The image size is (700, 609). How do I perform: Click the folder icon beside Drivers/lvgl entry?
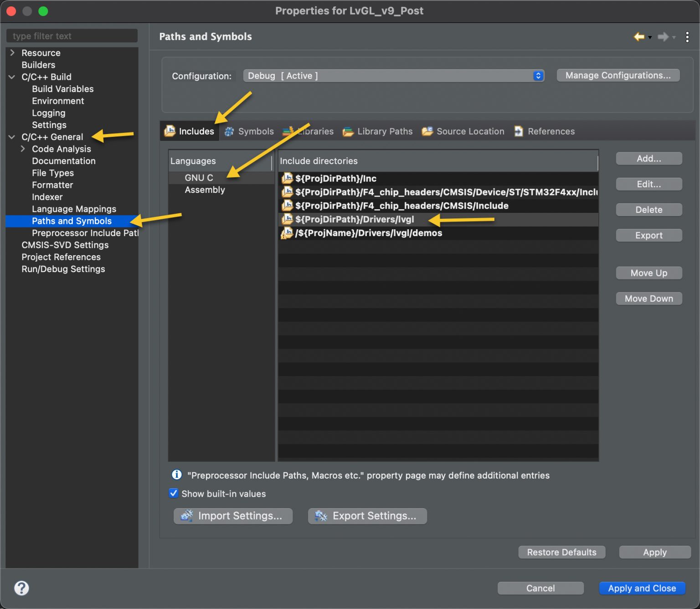pyautogui.click(x=288, y=219)
